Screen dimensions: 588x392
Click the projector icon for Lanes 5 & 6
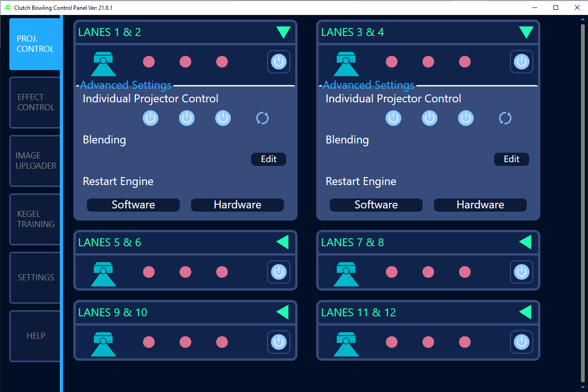coord(103,274)
